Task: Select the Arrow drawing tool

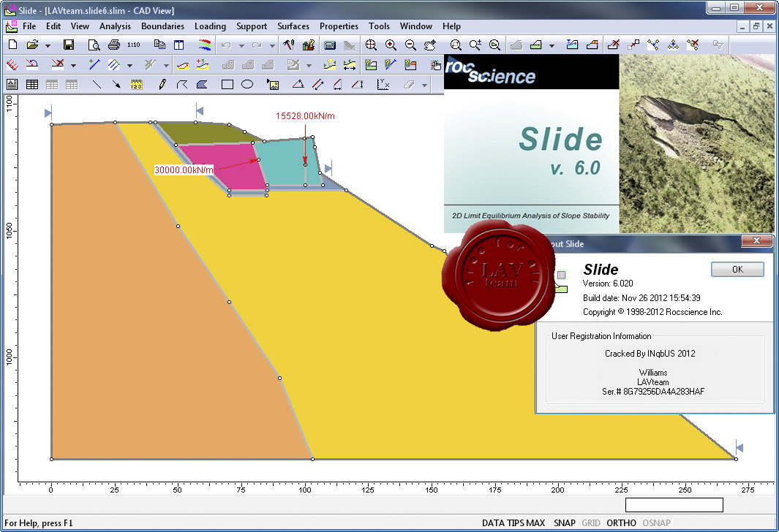Action: (x=117, y=85)
